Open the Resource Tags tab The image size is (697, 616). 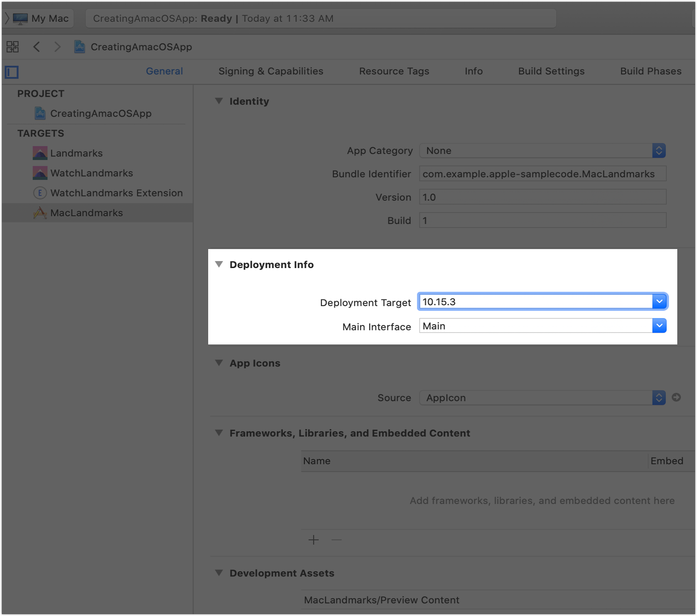(394, 71)
